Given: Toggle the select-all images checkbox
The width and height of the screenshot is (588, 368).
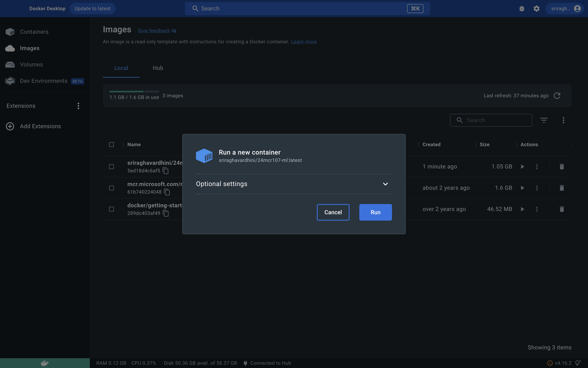Looking at the screenshot, I should pyautogui.click(x=111, y=145).
